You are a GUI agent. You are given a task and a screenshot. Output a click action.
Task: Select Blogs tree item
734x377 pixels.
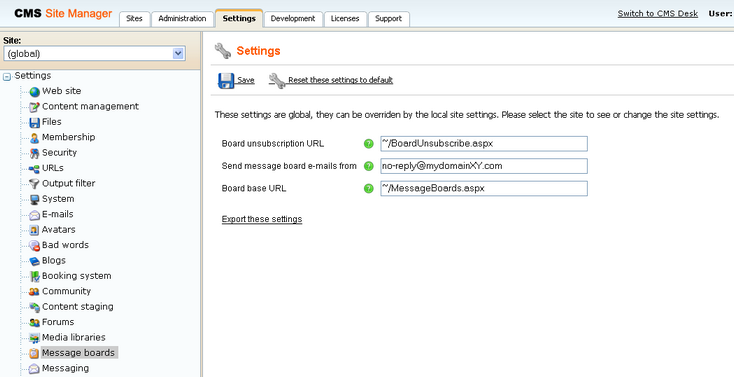[54, 260]
